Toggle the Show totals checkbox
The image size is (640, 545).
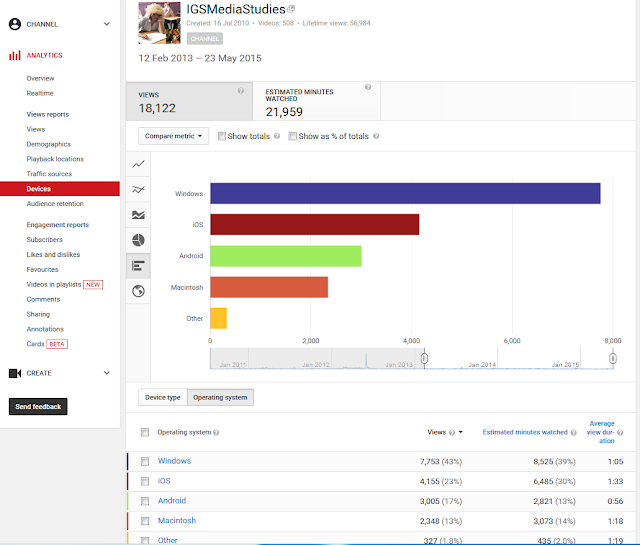[x=222, y=136]
